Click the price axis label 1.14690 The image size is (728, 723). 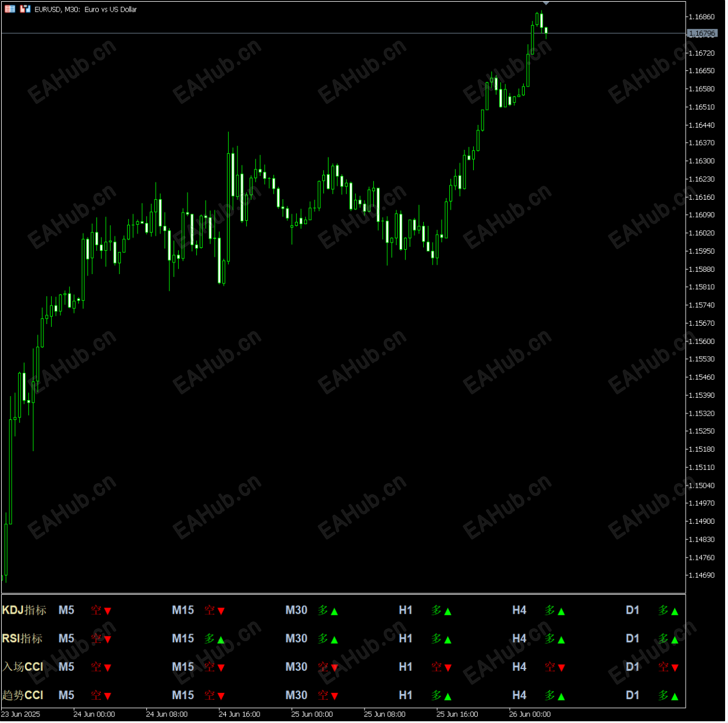(x=701, y=575)
